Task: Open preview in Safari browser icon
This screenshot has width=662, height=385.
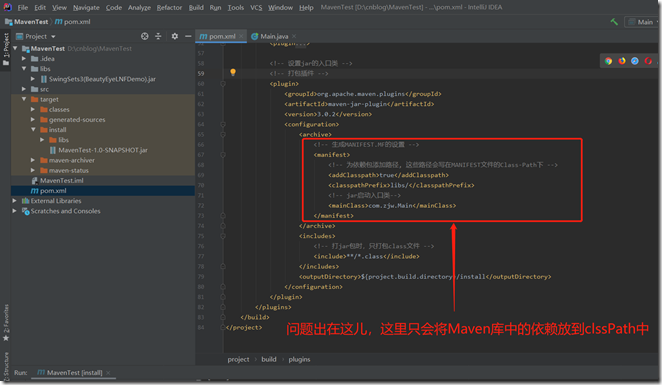Action: [x=635, y=61]
